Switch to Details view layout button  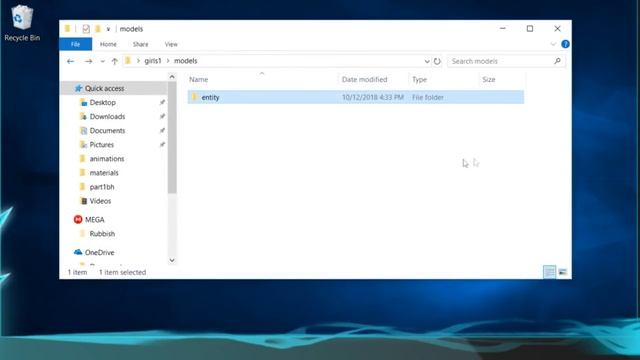click(x=549, y=272)
